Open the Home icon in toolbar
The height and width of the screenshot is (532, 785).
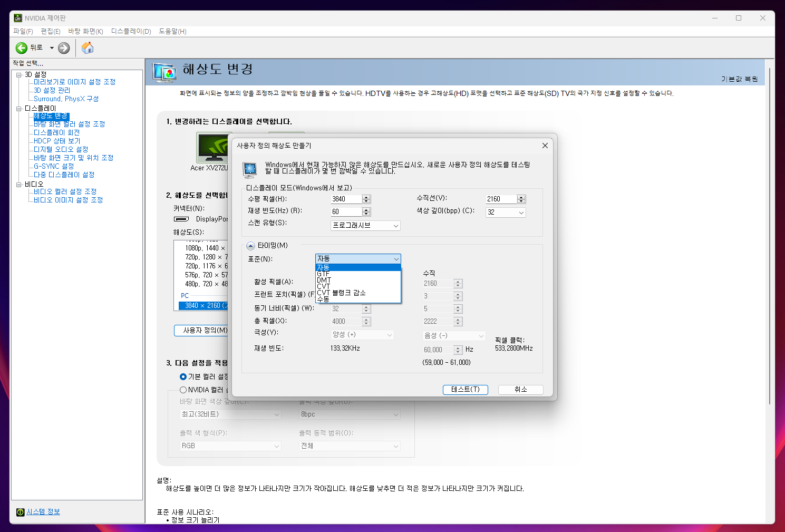pyautogui.click(x=88, y=48)
